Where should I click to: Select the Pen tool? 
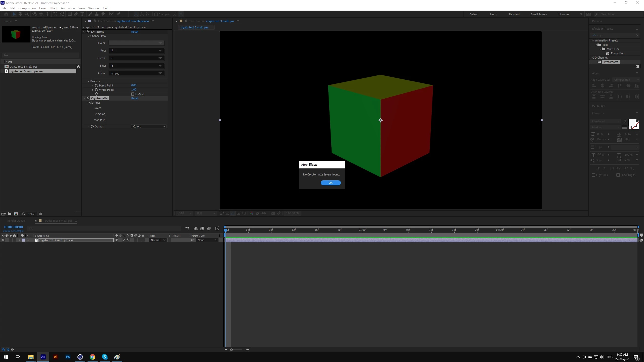[x=76, y=14]
